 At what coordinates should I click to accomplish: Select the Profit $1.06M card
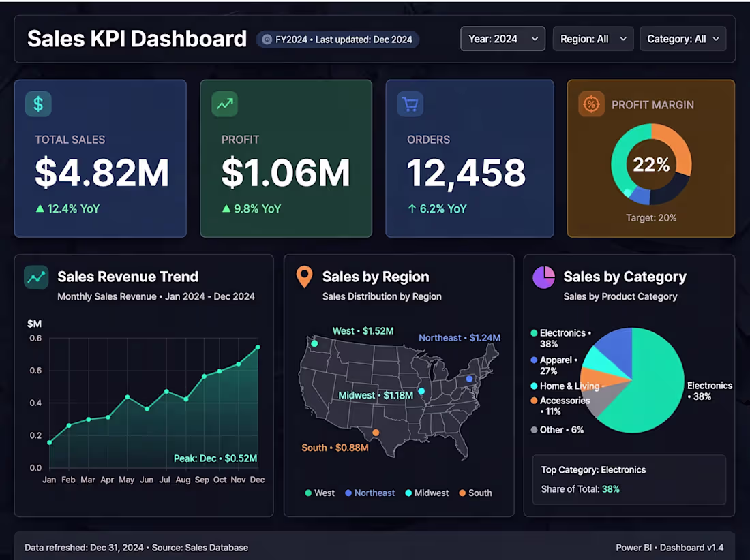coord(286,159)
